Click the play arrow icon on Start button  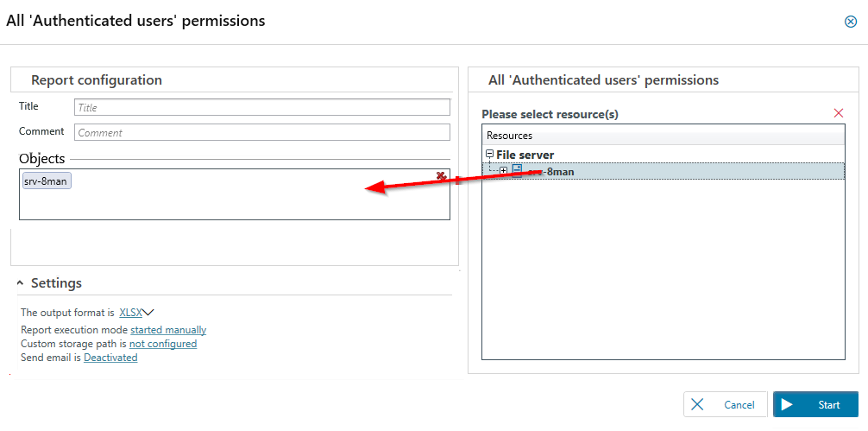pos(787,404)
